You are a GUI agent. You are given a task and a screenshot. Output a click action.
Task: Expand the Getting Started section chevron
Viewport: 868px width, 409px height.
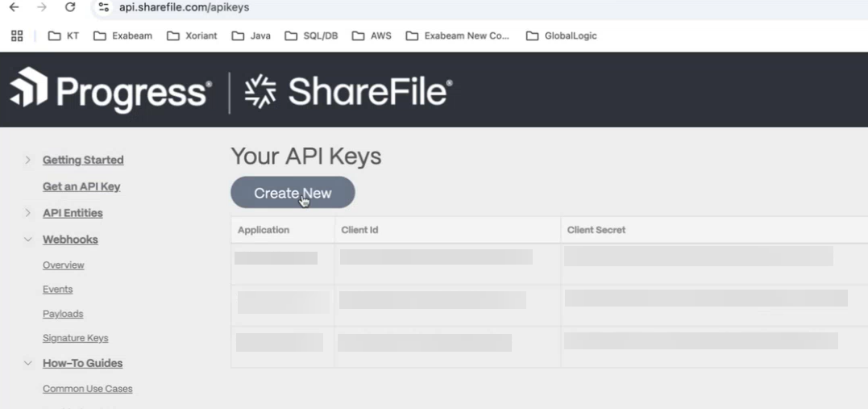(27, 161)
